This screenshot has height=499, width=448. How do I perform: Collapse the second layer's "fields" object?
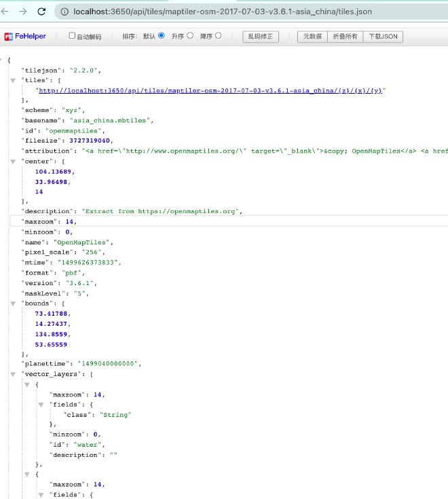point(41,495)
